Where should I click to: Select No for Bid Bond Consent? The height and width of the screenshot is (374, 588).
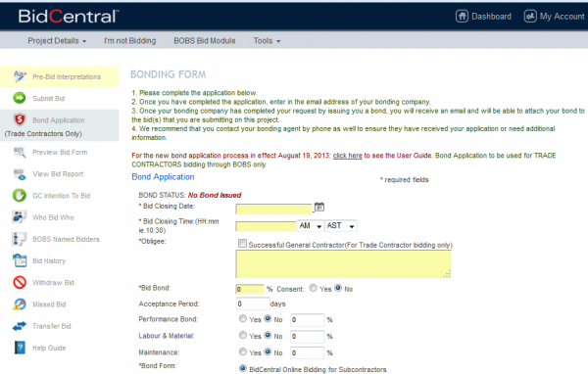338,288
